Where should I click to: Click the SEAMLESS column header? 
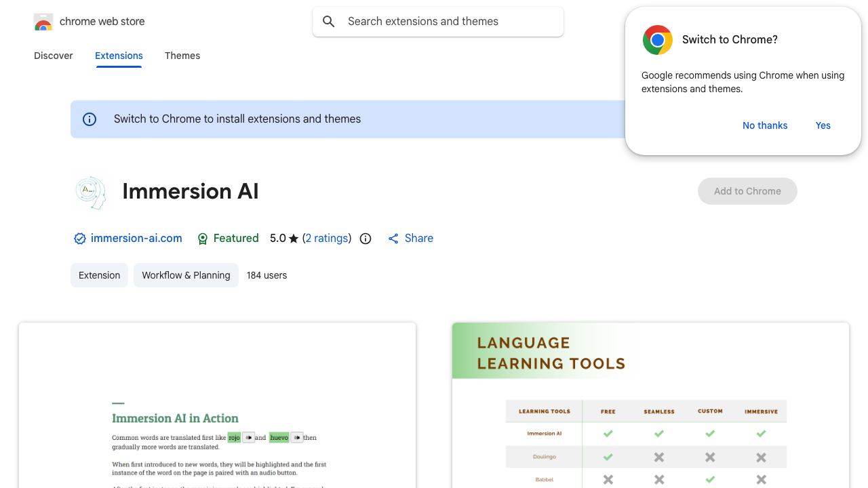(x=659, y=411)
